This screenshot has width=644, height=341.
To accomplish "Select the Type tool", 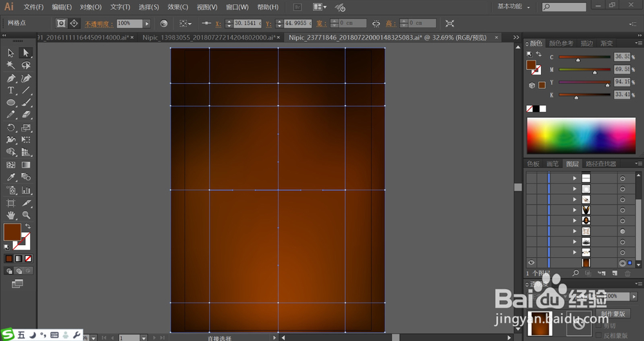I will coord(11,90).
